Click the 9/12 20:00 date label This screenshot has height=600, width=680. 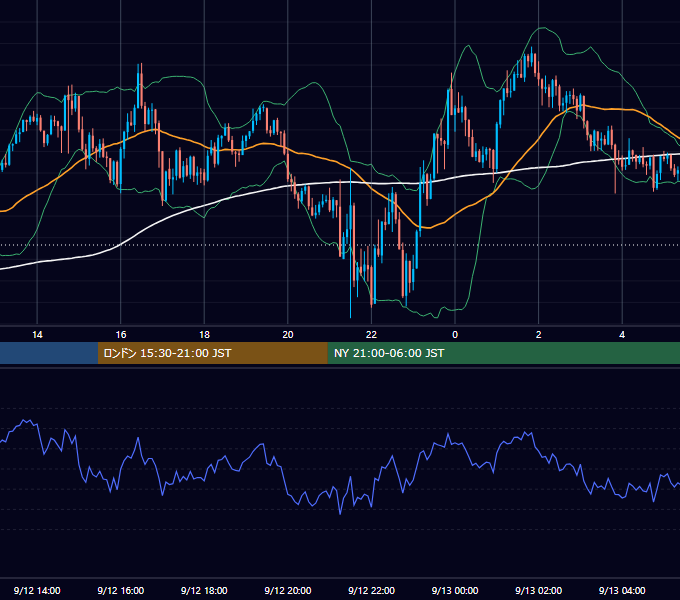click(288, 590)
